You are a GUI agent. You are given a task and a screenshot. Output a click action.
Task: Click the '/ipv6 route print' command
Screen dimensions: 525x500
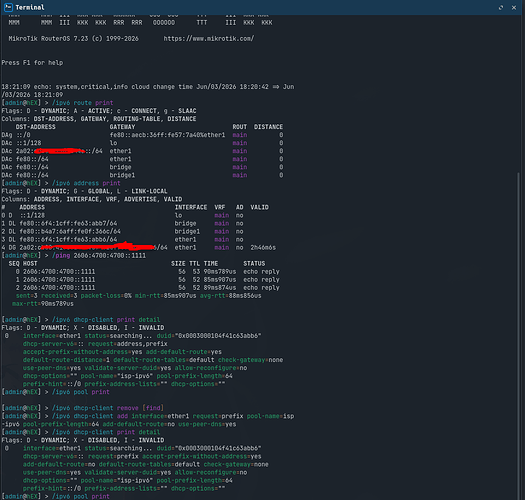(82, 103)
